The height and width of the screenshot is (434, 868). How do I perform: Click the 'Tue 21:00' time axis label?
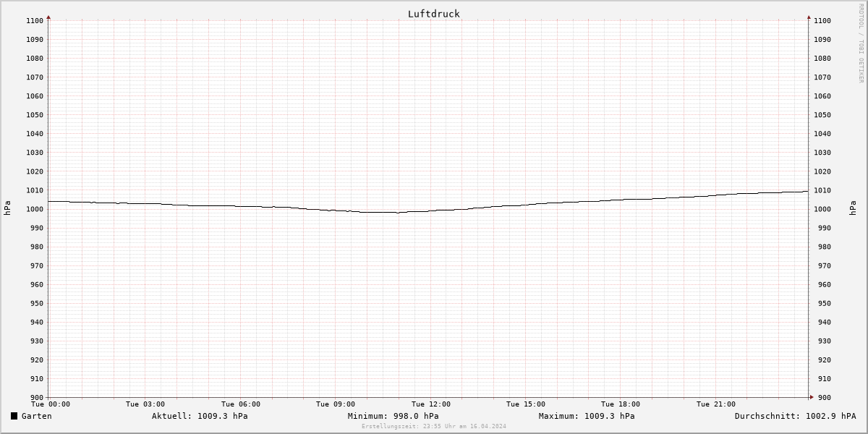tap(716, 404)
